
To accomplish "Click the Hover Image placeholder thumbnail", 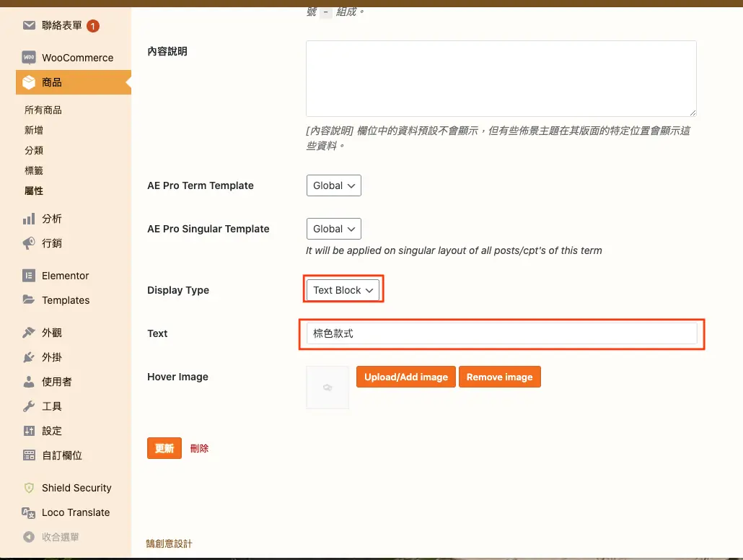I will point(327,388).
